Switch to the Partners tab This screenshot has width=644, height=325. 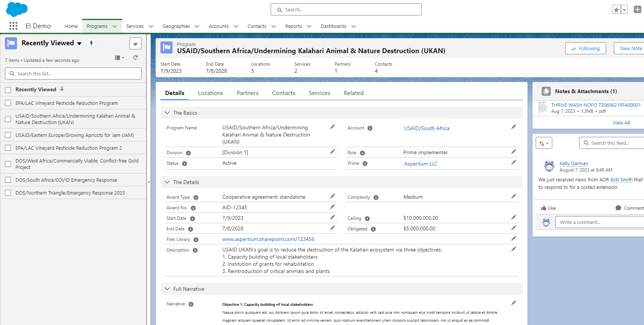[x=248, y=93]
